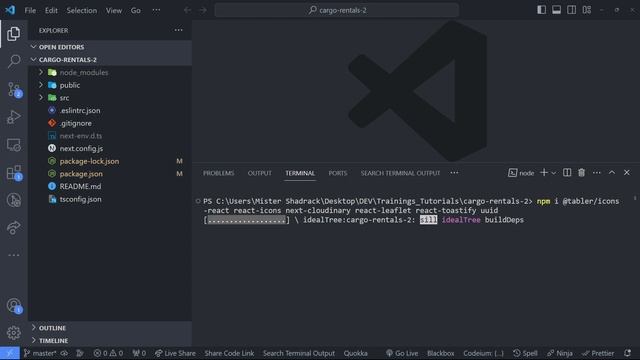Viewport: 640px width, 360px height.
Task: Toggle panel layout icon in title bar
Action: point(556,10)
